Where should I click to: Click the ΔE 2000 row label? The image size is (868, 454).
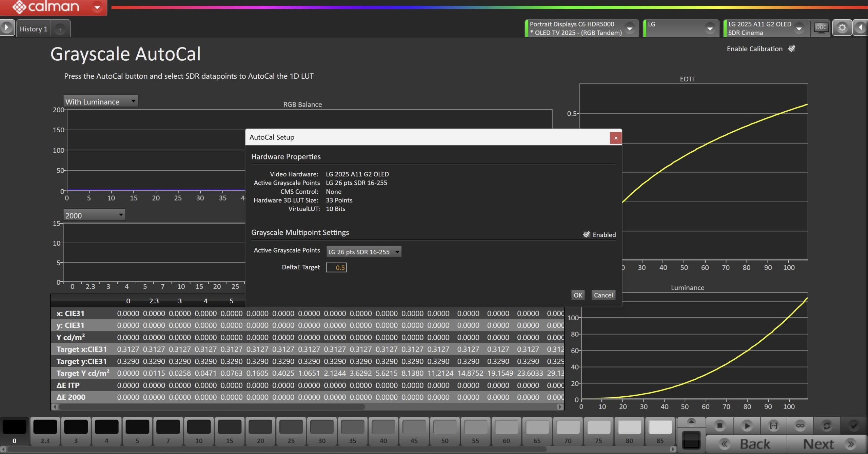(71, 397)
